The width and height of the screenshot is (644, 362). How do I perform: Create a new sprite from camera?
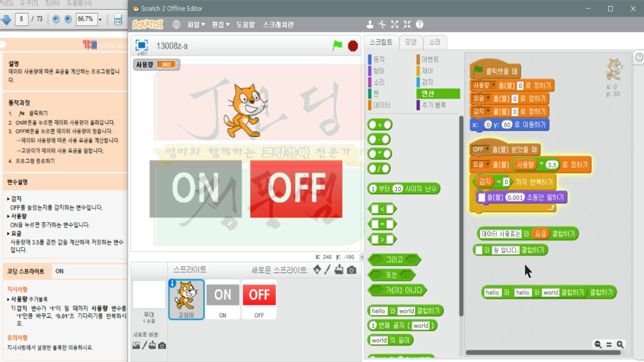click(351, 270)
